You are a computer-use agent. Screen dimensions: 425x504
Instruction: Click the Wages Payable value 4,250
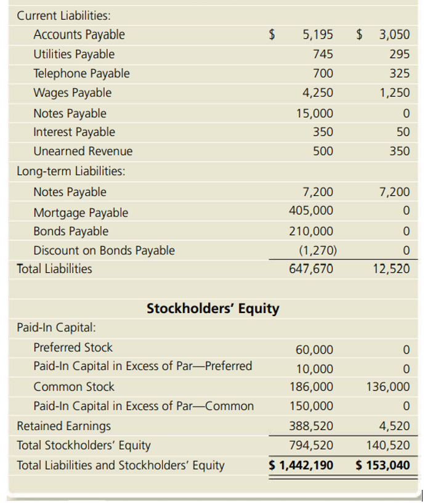(318, 93)
